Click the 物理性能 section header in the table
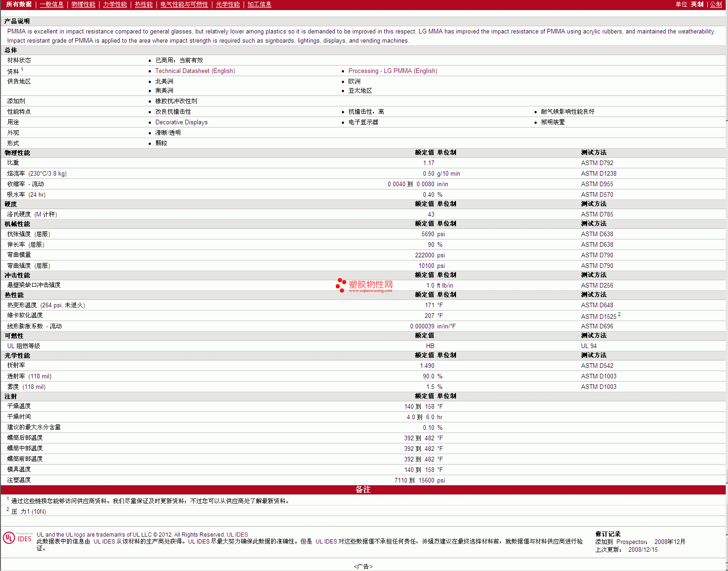The height and width of the screenshot is (571, 728). [x=17, y=153]
